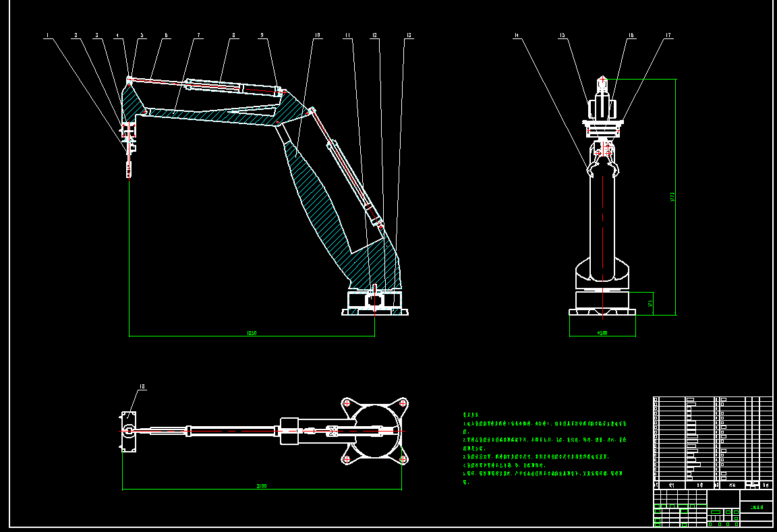Select the Φ500 base diameter dimension
The image size is (777, 532).
pos(602,333)
